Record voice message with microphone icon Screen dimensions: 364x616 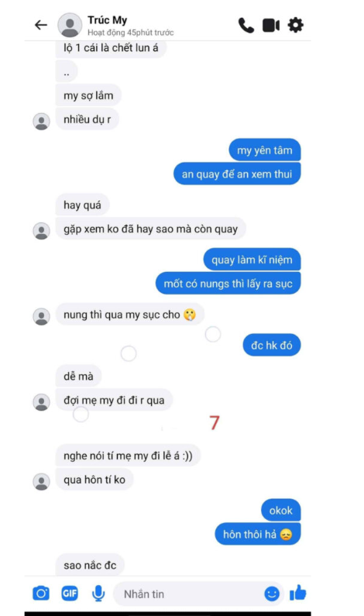pyautogui.click(x=98, y=594)
